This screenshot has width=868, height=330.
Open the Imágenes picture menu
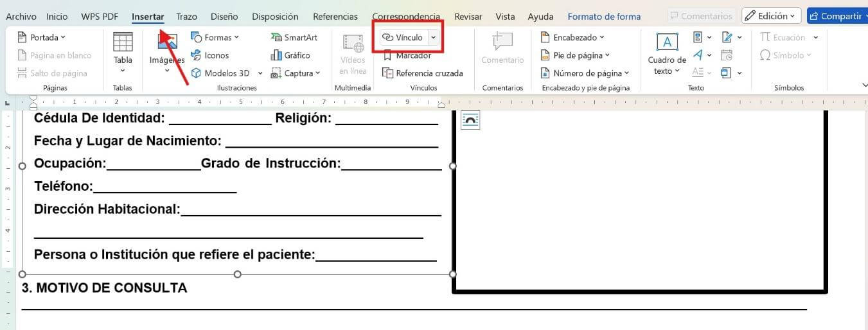(167, 53)
